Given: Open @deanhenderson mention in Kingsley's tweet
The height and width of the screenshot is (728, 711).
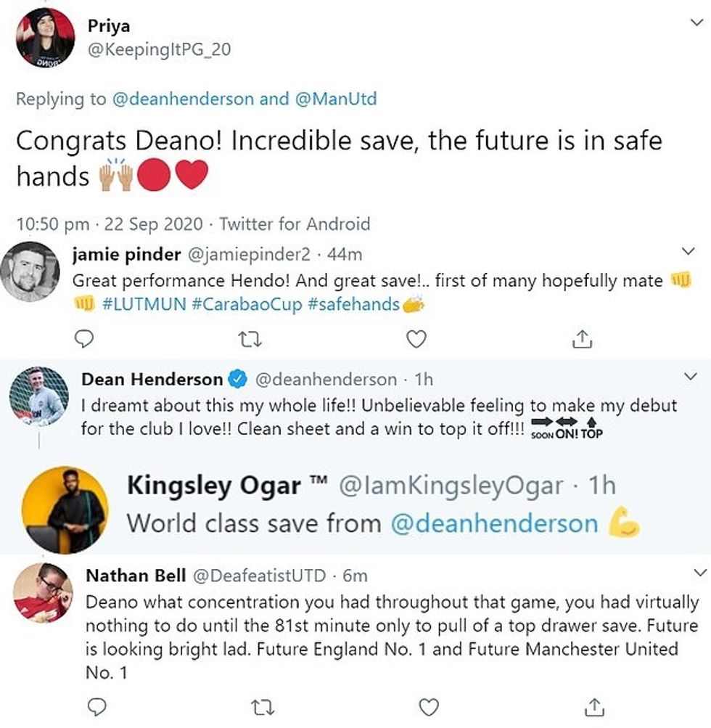Looking at the screenshot, I should point(494,523).
